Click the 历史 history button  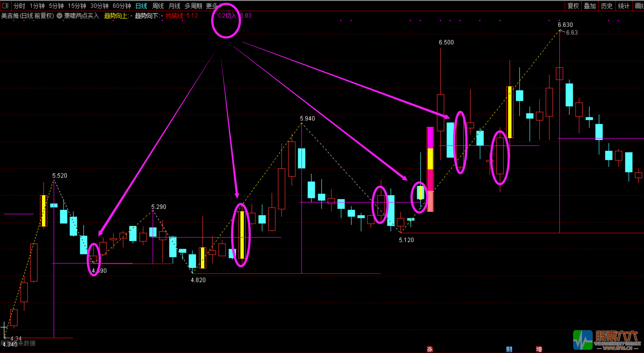pos(607,6)
